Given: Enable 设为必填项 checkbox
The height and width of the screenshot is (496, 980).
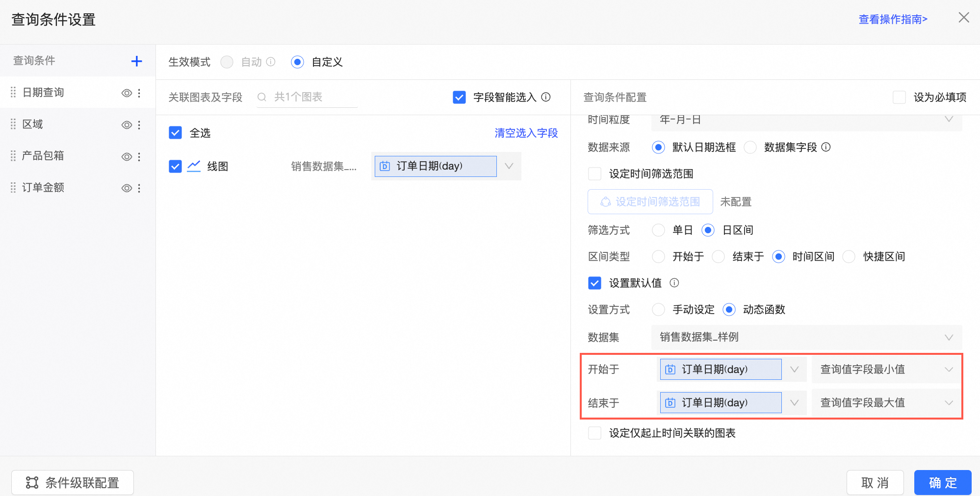Looking at the screenshot, I should point(899,97).
